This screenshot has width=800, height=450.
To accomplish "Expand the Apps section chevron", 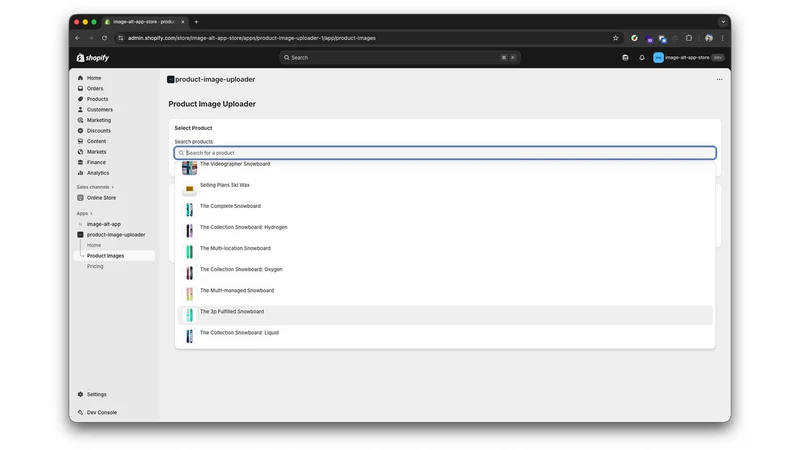I will point(91,213).
